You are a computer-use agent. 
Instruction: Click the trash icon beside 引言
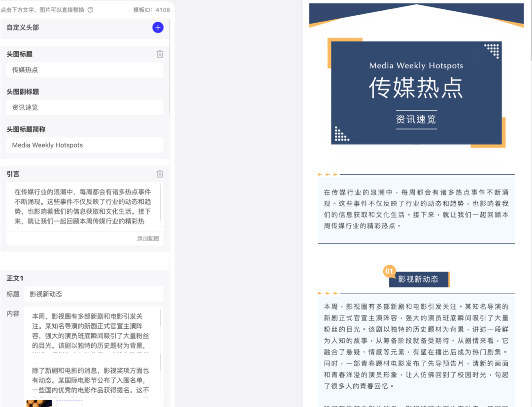pos(160,174)
